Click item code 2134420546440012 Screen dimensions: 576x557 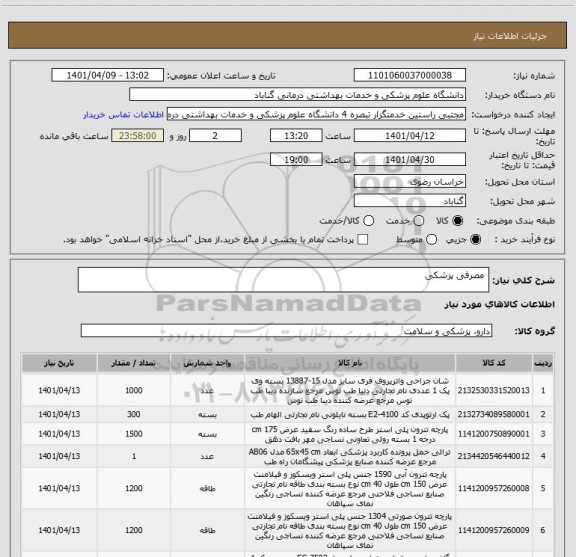494,456
